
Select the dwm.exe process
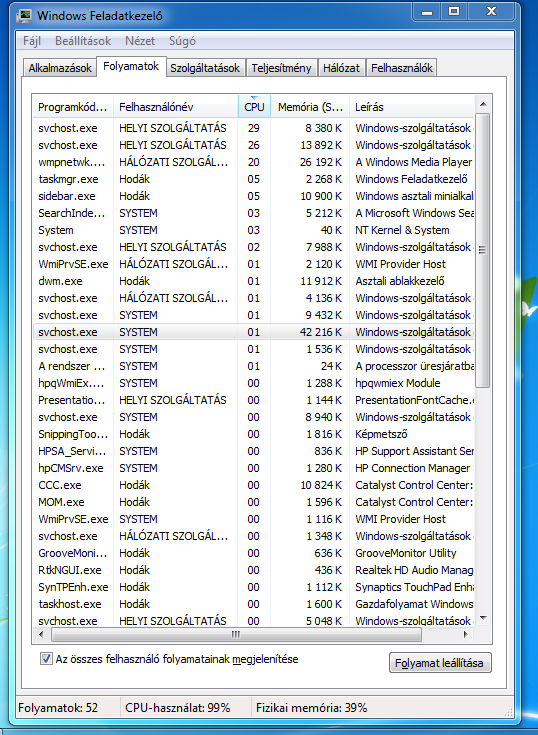[254, 281]
